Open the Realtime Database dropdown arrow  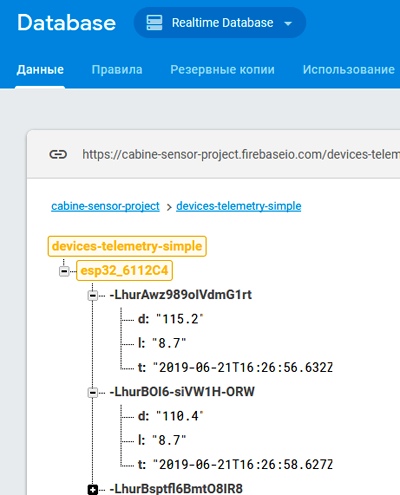click(288, 23)
